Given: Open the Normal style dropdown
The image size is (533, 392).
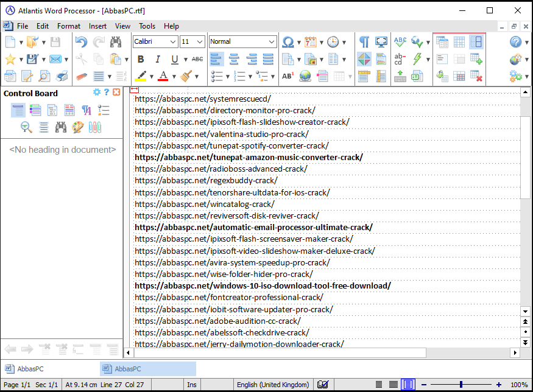Looking at the screenshot, I should 272,42.
